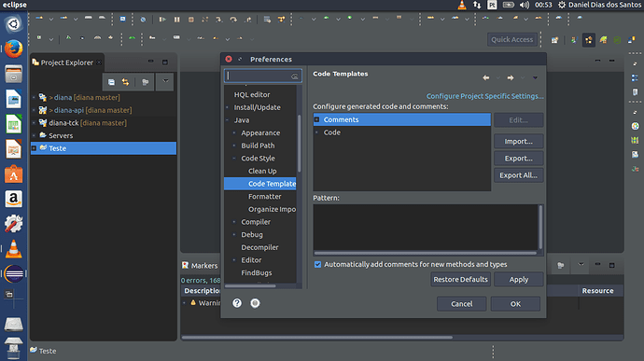The image size is (644, 361).
Task: Click the VLC icon in the launcher
Action: (x=14, y=249)
